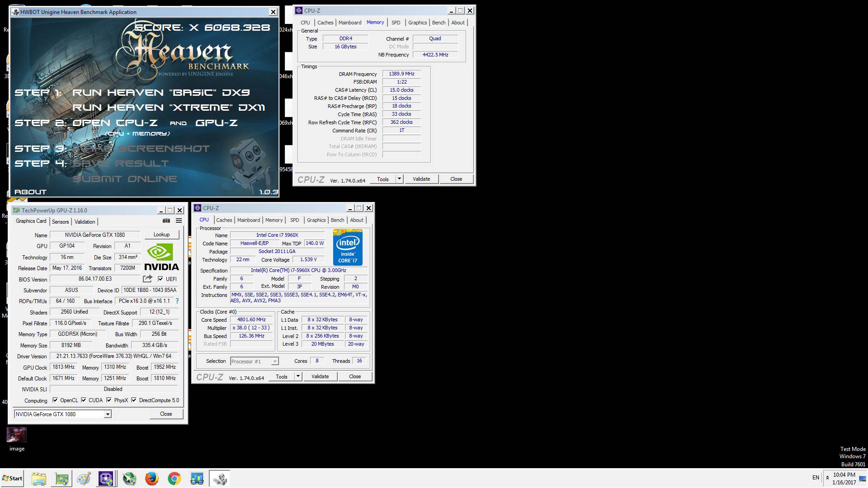
Task: Open the Graphics tab in the CPU-Z CPU window
Action: point(316,220)
